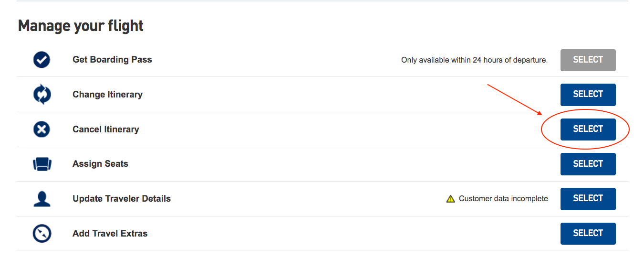The image size is (644, 259).
Task: Select the Change Itinerary option button
Action: 588,95
